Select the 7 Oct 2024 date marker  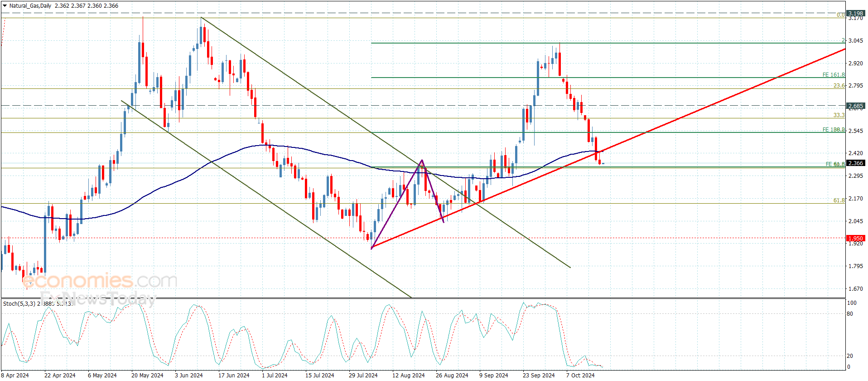pos(580,375)
